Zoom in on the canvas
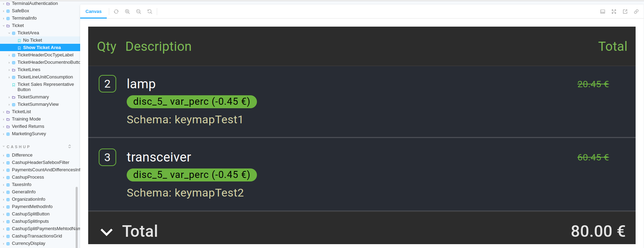Screen dimensions: 644x248 point(127,12)
